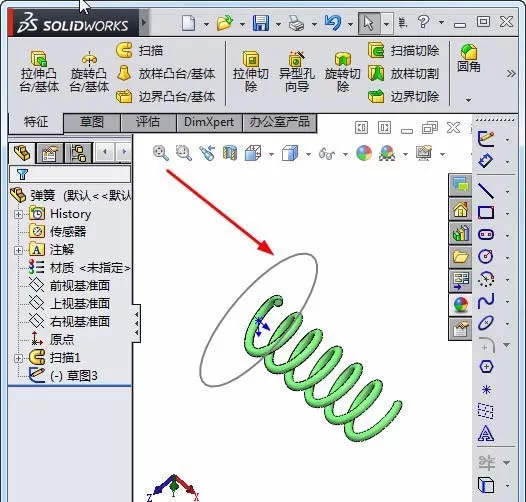This screenshot has height=502, width=526.
Task: Select the sketch Text tool
Action: point(486,433)
